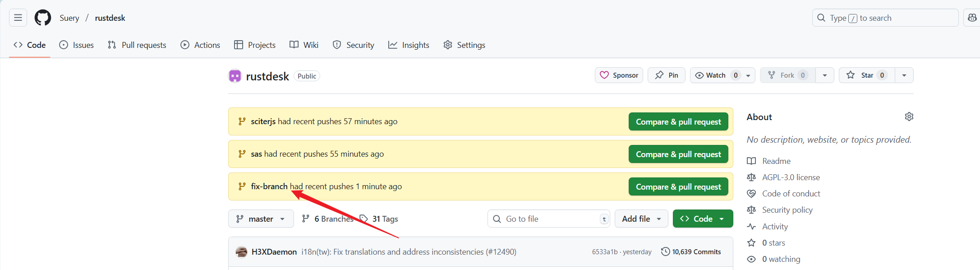Open the Fork dropdown arrow
Image resolution: width=980 pixels, height=270 pixels.
coord(825,75)
